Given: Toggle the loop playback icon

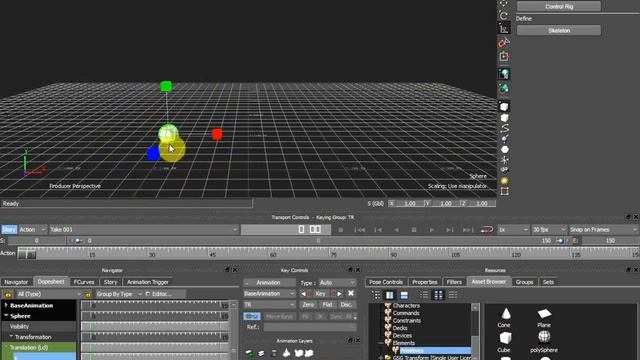Looking at the screenshot, I should (487, 230).
